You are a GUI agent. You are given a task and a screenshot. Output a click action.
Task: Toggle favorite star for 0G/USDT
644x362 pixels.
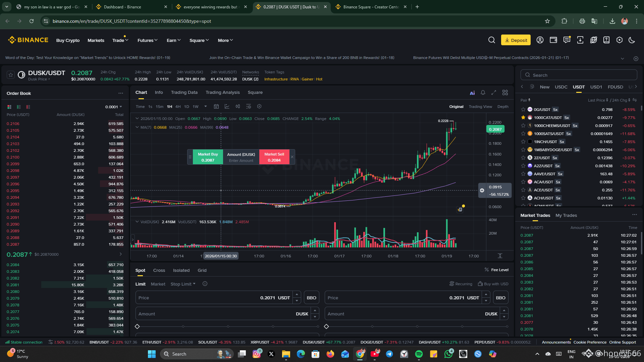point(523,110)
